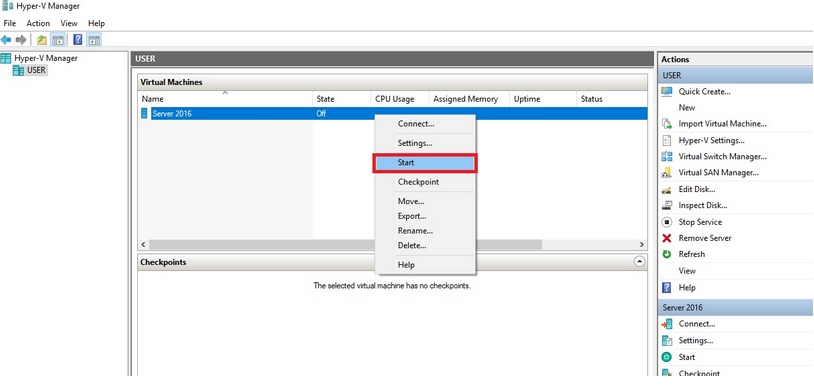Sort by the Uptime column header
The image size is (814, 391).
[542, 99]
